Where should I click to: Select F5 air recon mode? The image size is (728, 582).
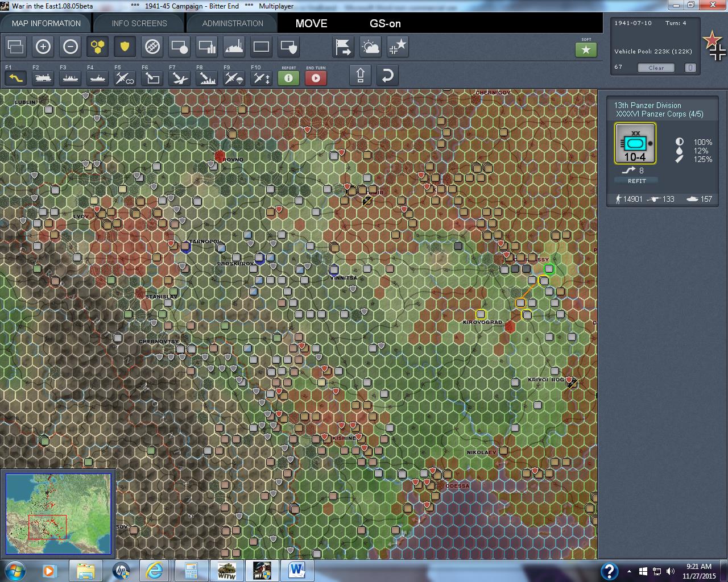(125, 78)
